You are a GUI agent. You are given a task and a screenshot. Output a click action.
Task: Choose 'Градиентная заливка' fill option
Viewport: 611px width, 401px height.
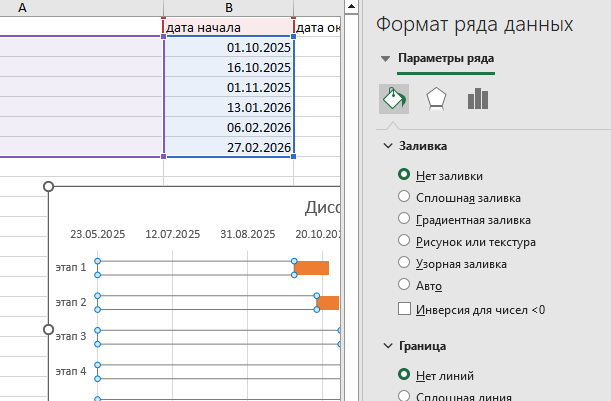coord(404,219)
